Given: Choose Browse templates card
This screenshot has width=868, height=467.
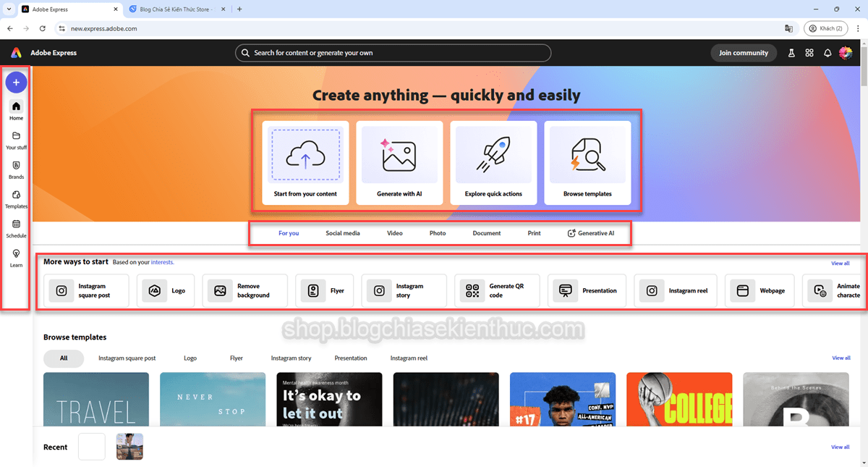Looking at the screenshot, I should pyautogui.click(x=587, y=163).
